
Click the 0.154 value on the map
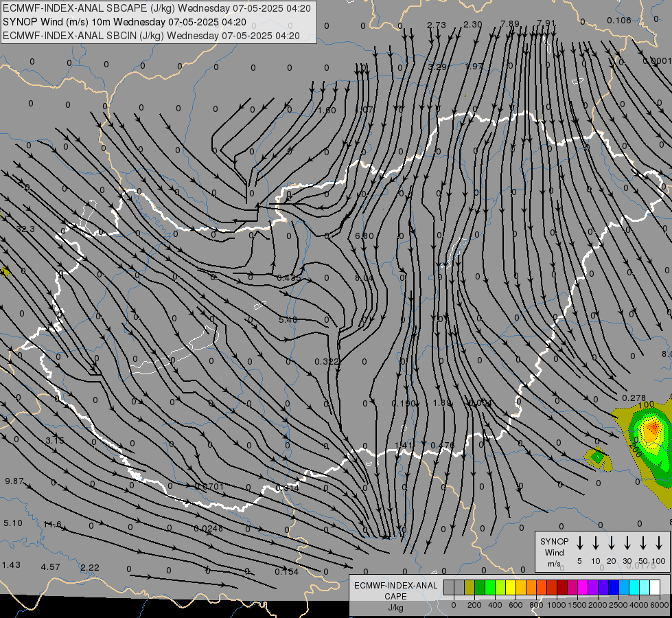[287, 572]
